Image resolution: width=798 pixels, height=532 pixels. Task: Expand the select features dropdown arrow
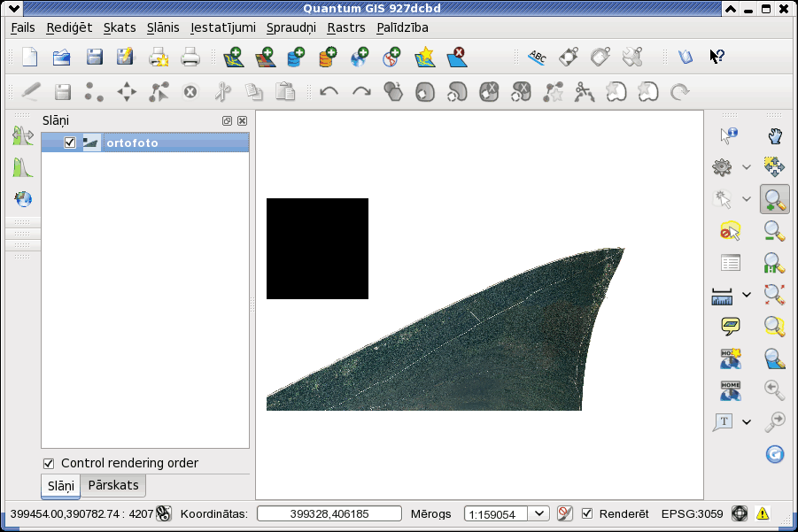pyautogui.click(x=747, y=199)
